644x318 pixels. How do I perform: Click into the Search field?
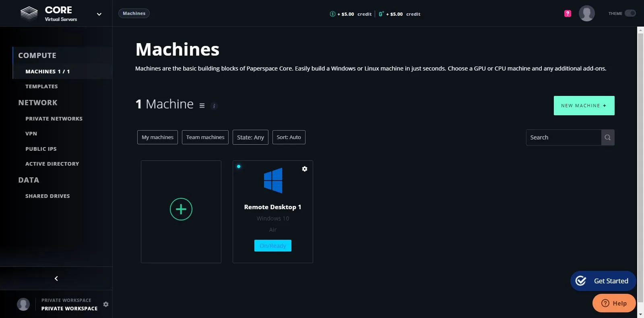[x=563, y=137]
